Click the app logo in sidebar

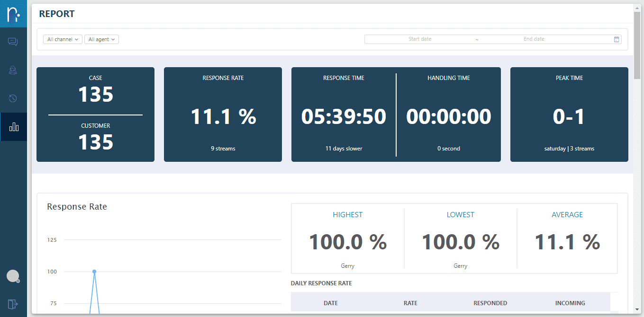pyautogui.click(x=13, y=14)
